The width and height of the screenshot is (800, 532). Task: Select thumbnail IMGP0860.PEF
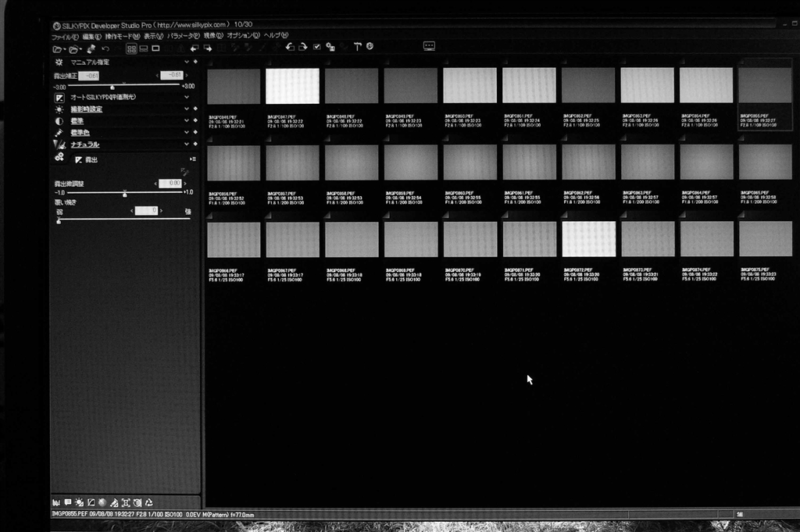click(470, 162)
